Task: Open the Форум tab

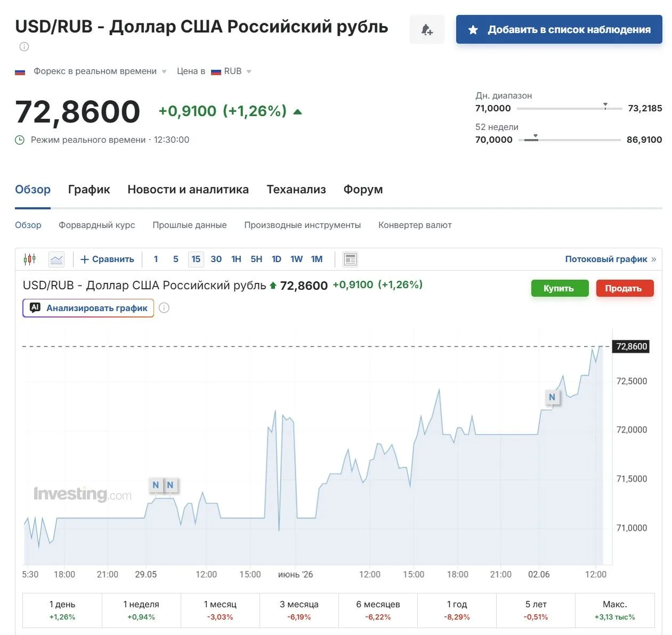Action: [x=363, y=190]
